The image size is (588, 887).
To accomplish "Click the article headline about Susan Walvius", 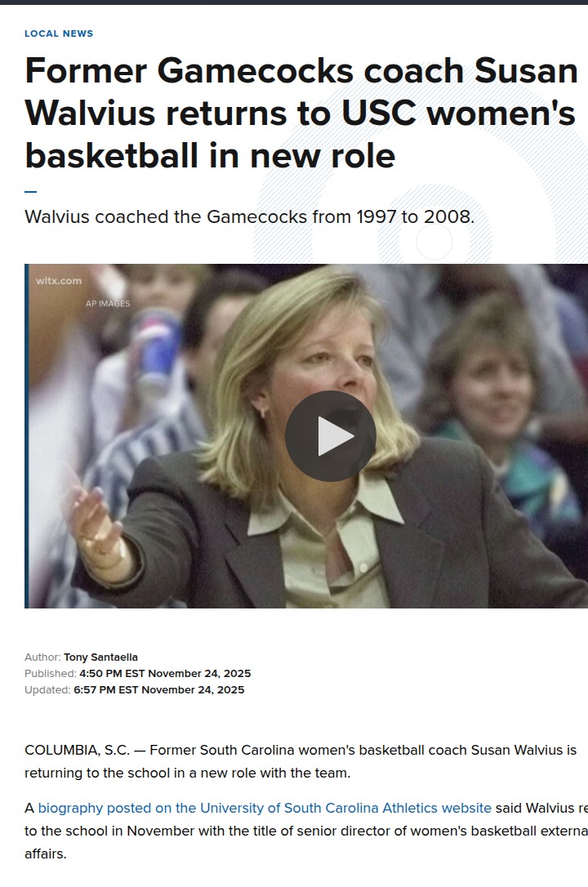I will click(301, 114).
